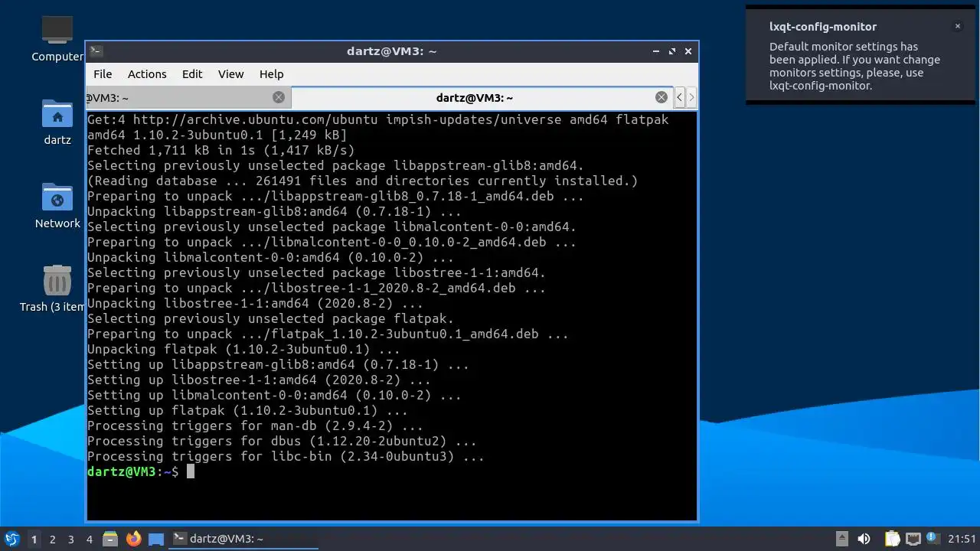Open the LXQt application menu launcher
Image resolution: width=980 pixels, height=551 pixels.
(x=11, y=539)
